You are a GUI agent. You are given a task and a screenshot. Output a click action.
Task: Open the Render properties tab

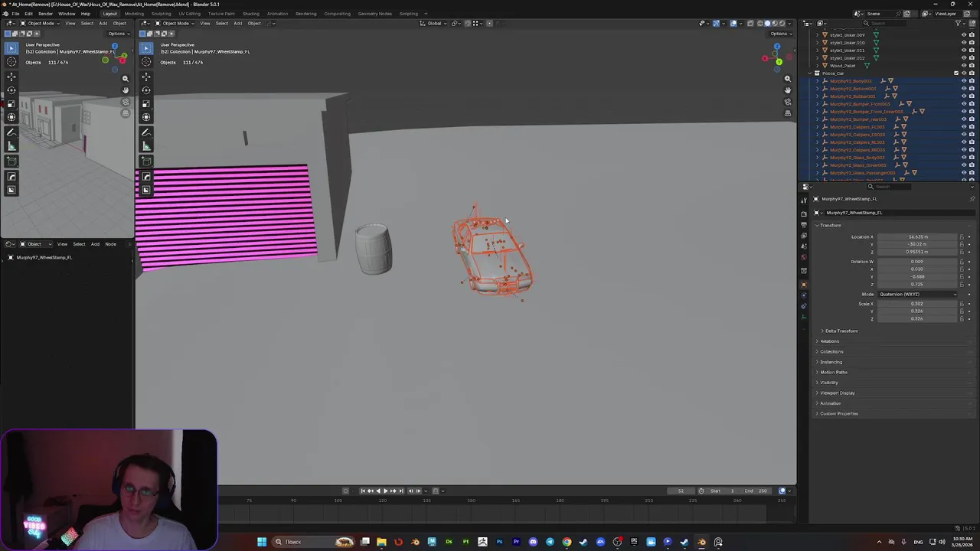[x=804, y=214]
